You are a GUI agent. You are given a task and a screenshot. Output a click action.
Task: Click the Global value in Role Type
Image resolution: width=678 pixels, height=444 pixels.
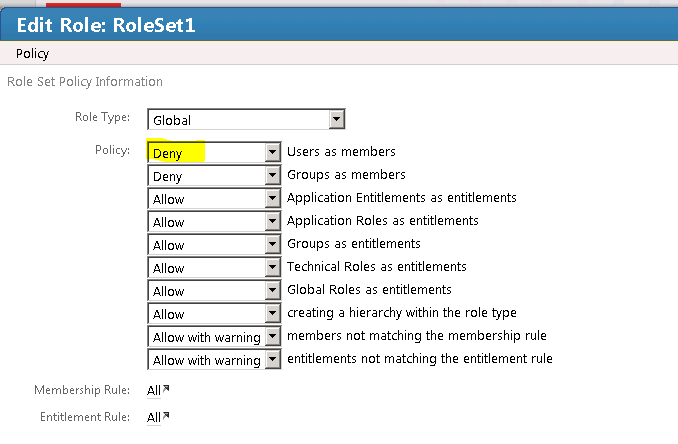click(237, 120)
